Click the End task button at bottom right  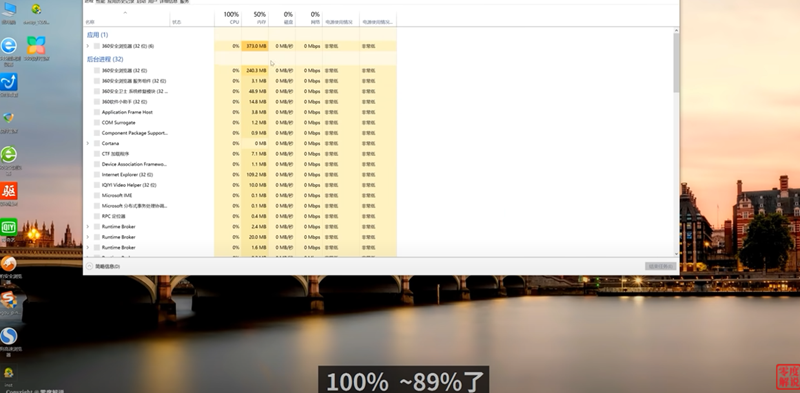pos(660,266)
